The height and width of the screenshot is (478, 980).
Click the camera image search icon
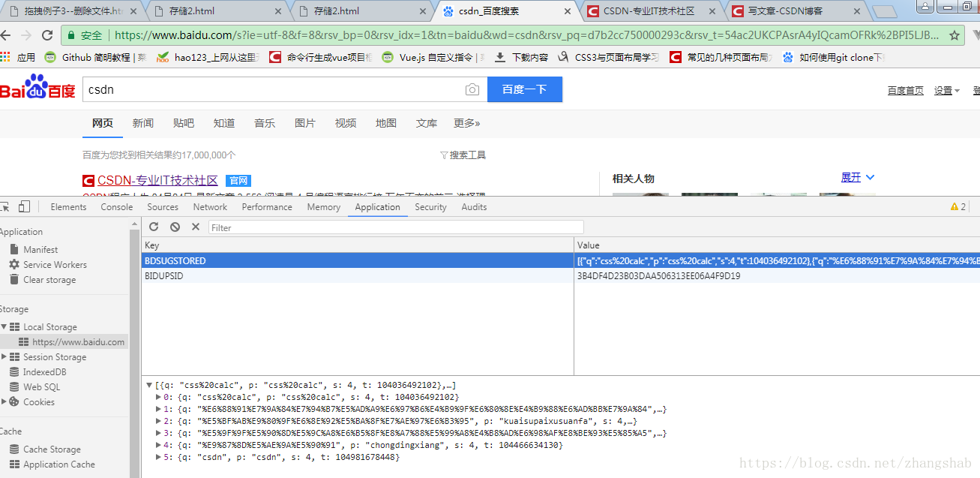point(472,90)
